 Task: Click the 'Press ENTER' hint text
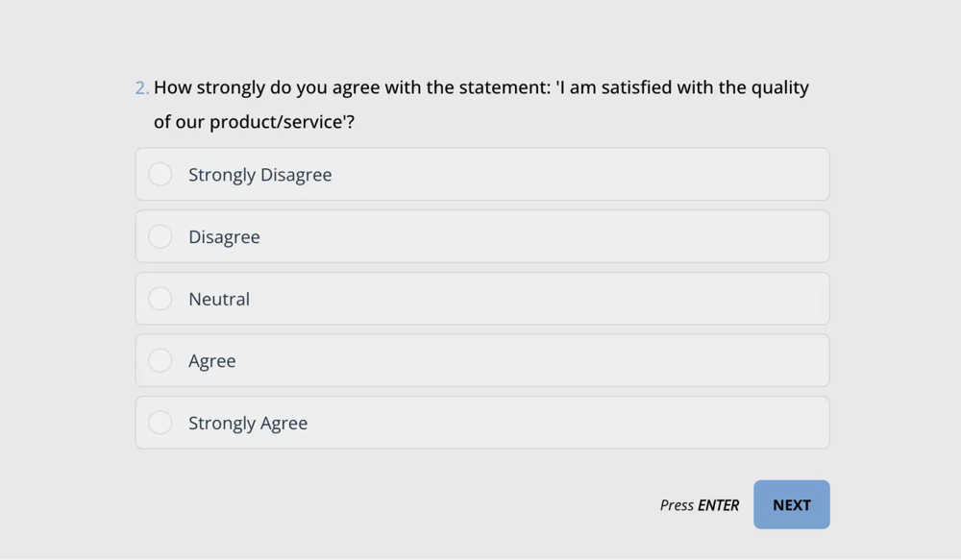[699, 505]
